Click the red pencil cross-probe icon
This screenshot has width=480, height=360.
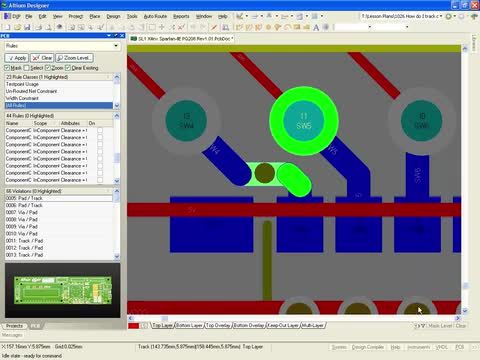pos(214,27)
